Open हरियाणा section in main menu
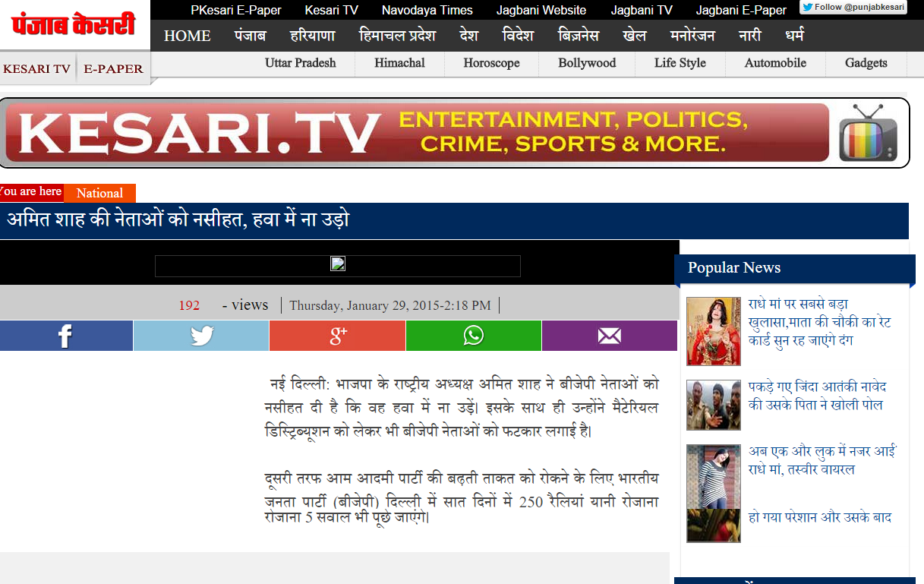The width and height of the screenshot is (924, 584). [x=313, y=36]
